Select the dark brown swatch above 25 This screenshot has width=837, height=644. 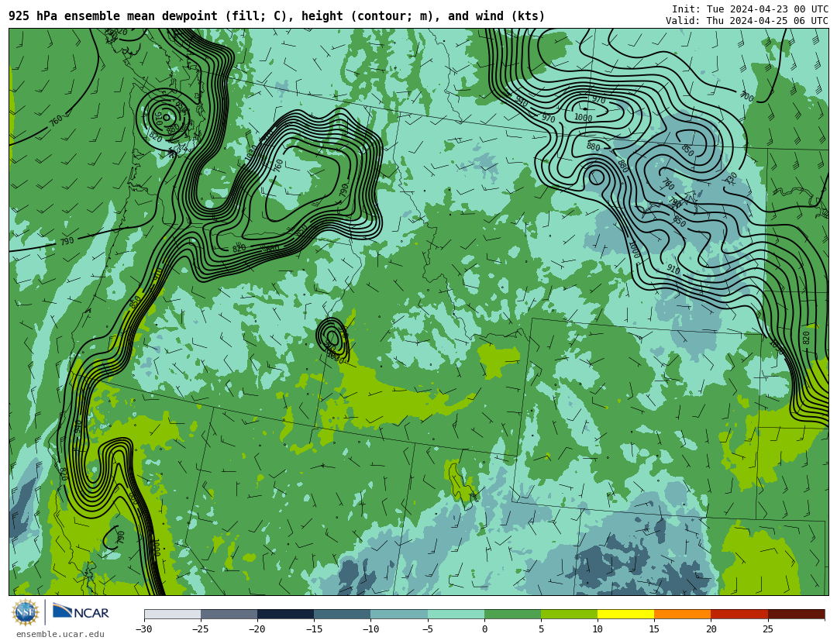tap(797, 614)
